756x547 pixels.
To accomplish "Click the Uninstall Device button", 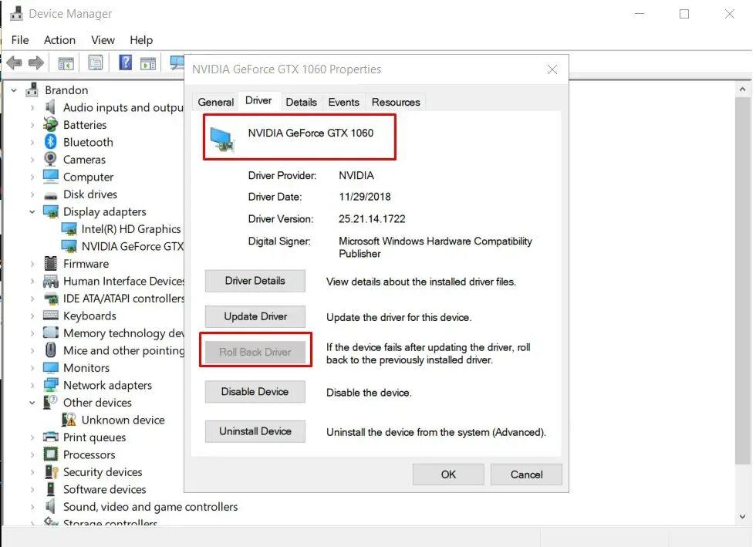I will tap(255, 431).
